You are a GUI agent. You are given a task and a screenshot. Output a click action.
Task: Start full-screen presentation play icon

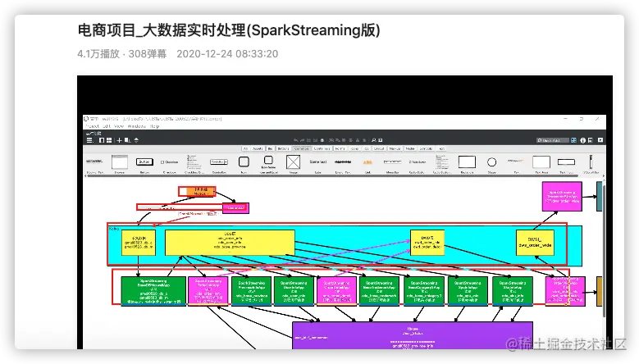600,140
